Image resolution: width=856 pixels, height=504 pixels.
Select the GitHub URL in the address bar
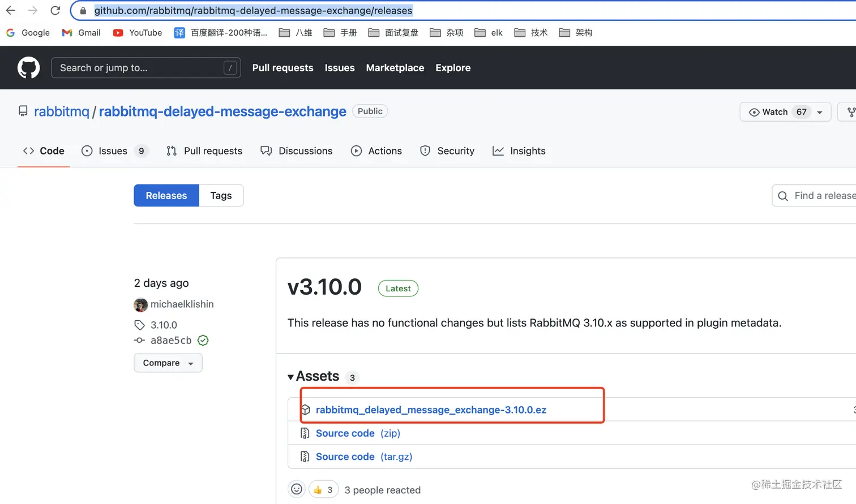pos(253,11)
